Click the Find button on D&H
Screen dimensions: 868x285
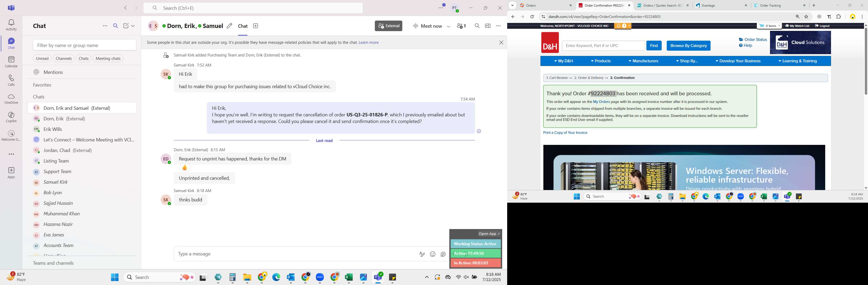(x=654, y=46)
